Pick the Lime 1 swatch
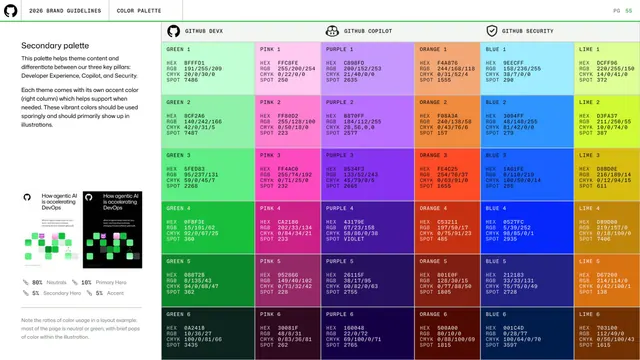 click(607, 68)
